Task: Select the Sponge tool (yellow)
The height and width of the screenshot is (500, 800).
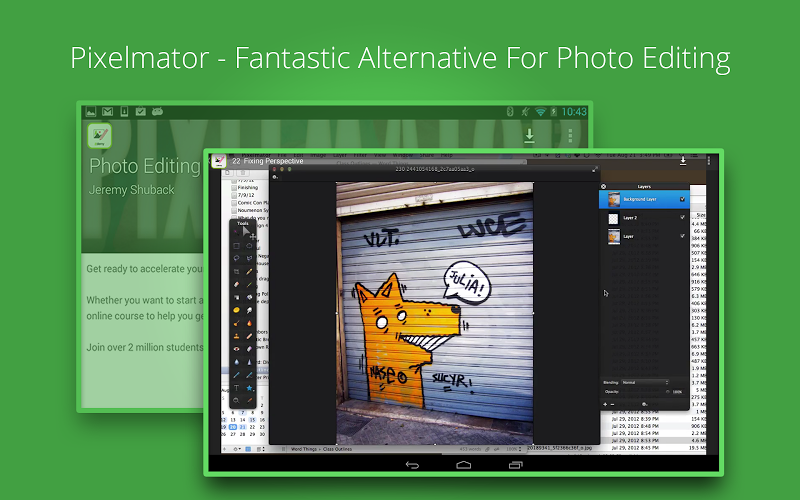Action: (x=236, y=310)
